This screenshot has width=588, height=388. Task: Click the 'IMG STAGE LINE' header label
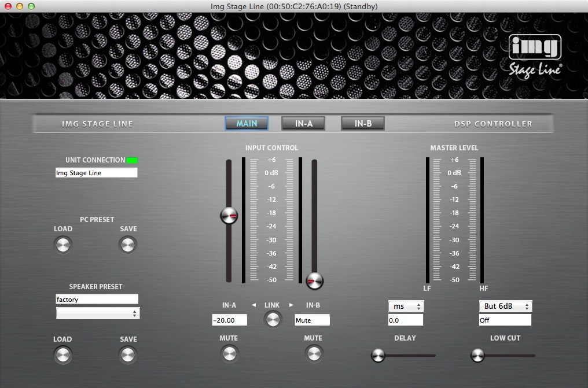point(97,124)
